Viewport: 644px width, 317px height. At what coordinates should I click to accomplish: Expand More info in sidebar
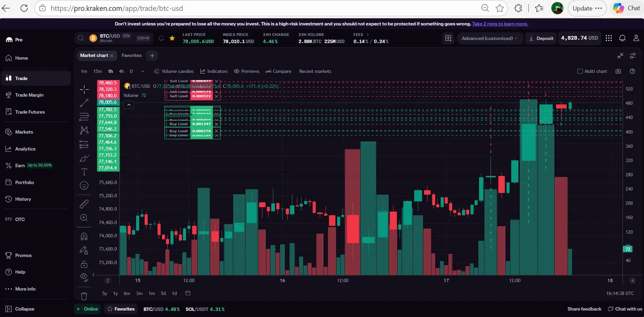[20, 289]
